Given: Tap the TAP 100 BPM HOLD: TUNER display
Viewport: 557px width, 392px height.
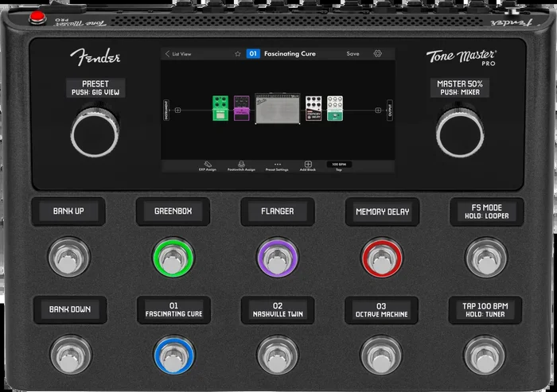Looking at the screenshot, I should (485, 310).
